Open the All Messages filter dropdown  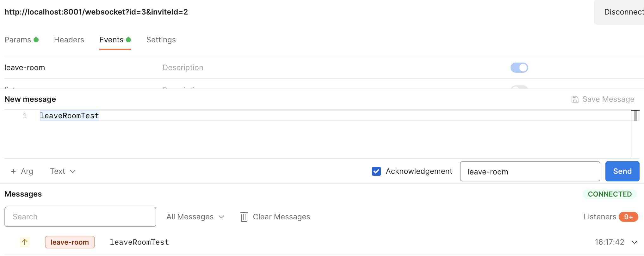click(195, 217)
